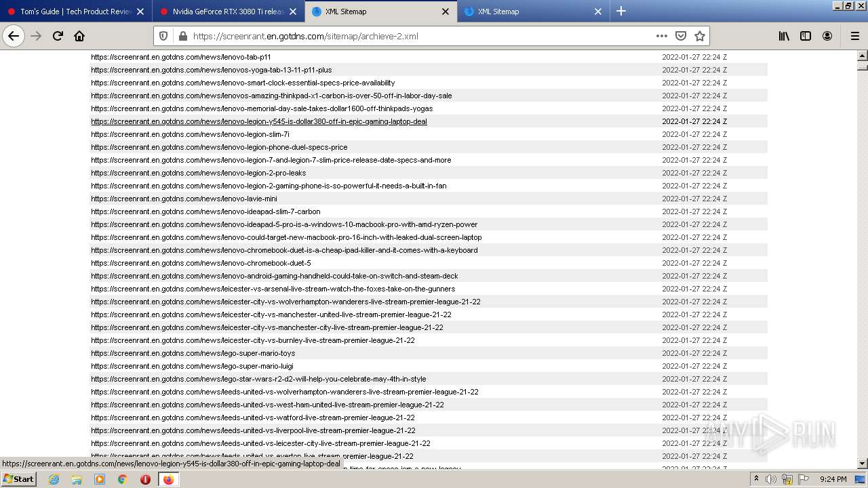
Task: Select the active XML Sitemap tab
Action: click(x=380, y=12)
